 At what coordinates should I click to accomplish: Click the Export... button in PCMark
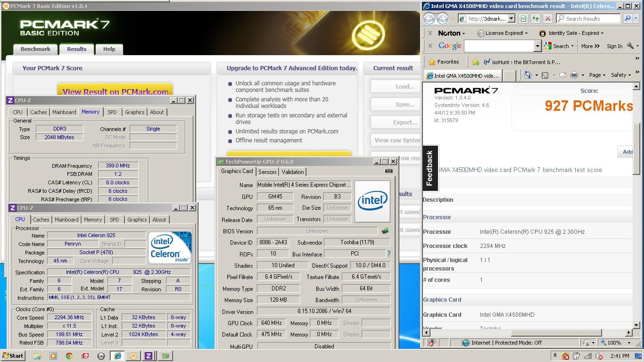tap(395, 123)
